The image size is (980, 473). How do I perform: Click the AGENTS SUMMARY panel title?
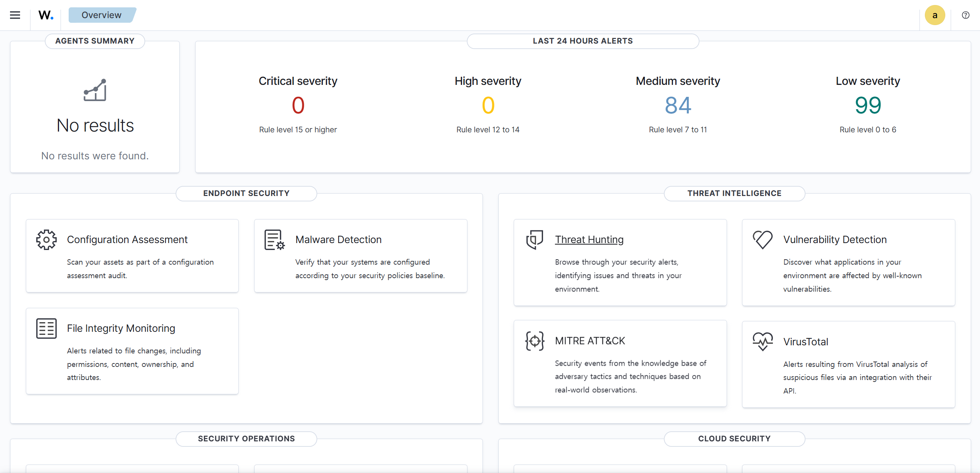(x=95, y=41)
